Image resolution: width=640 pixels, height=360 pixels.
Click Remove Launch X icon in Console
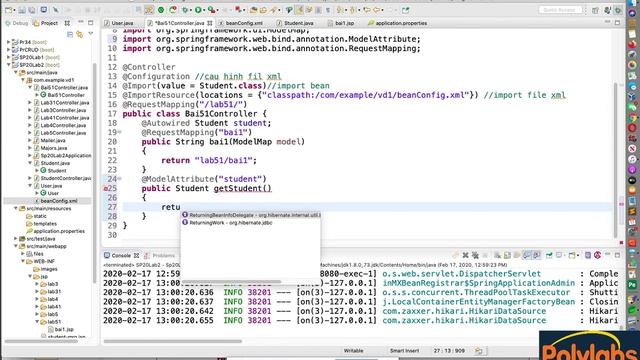pos(465,256)
